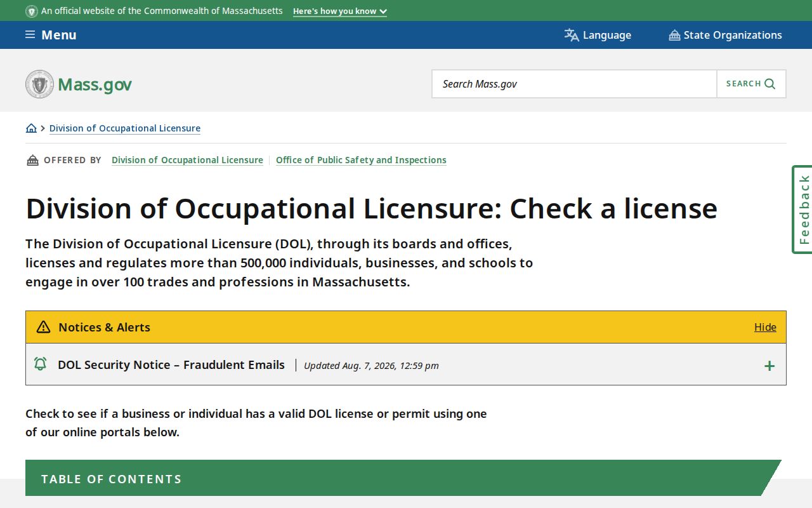The image size is (812, 508).
Task: Expand the DOL Security Notice plus icon
Action: [769, 366]
